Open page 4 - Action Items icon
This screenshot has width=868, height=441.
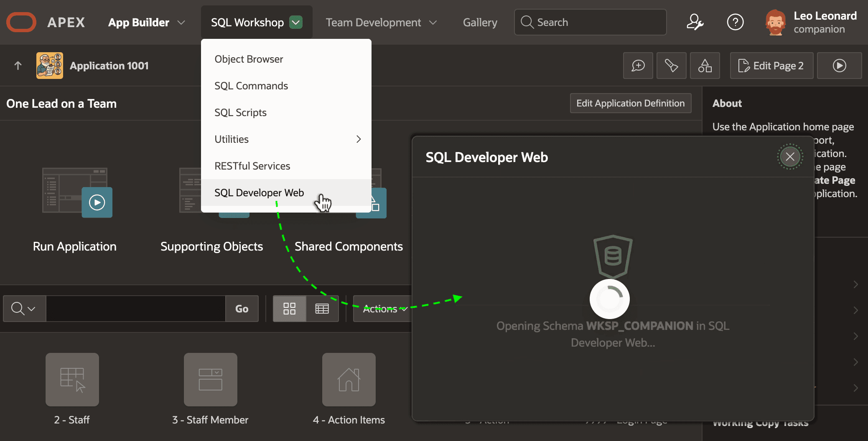(x=349, y=380)
